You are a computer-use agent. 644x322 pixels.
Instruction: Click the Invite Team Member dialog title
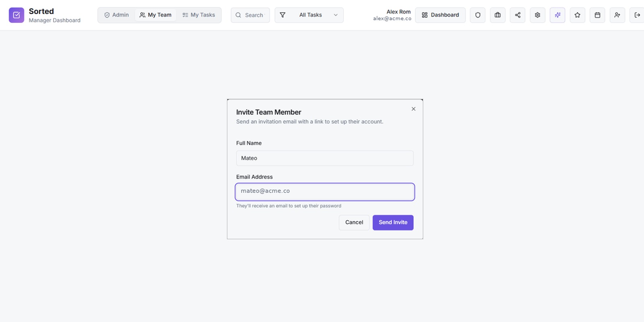268,112
